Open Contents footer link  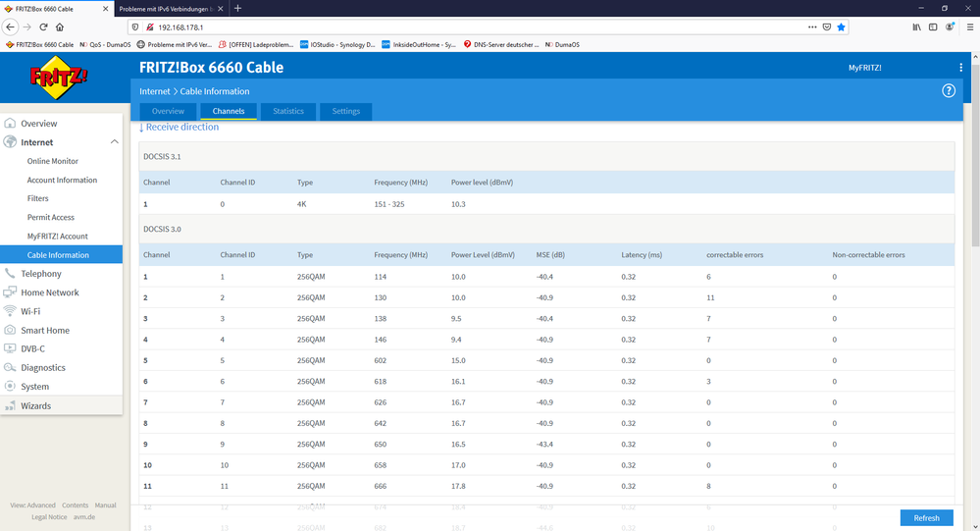(75, 504)
